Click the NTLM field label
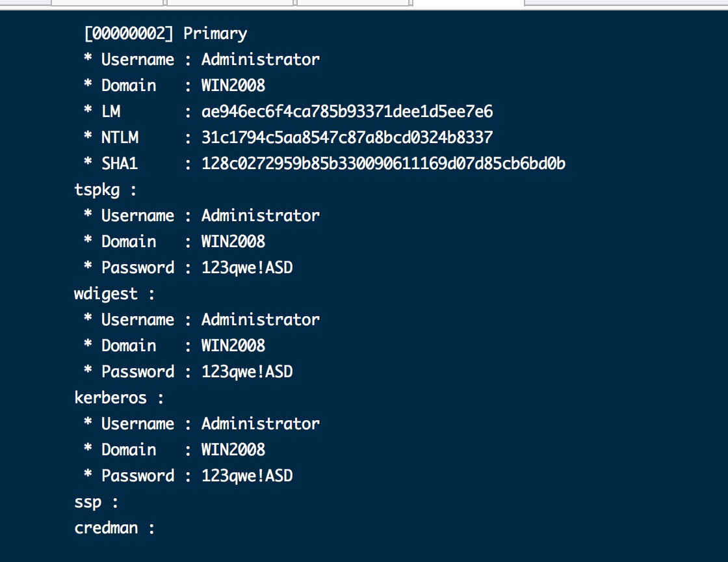 [120, 137]
